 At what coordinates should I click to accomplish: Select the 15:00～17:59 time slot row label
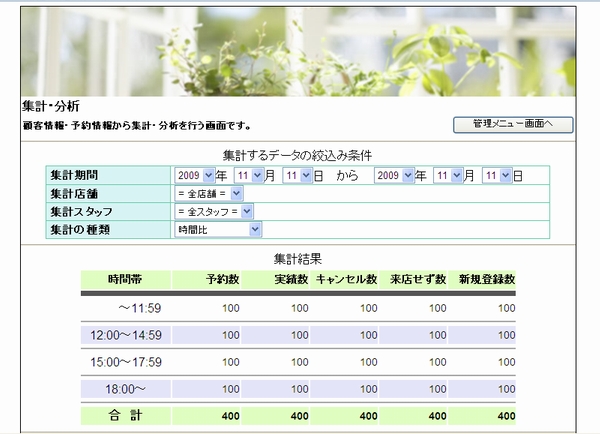[126, 361]
